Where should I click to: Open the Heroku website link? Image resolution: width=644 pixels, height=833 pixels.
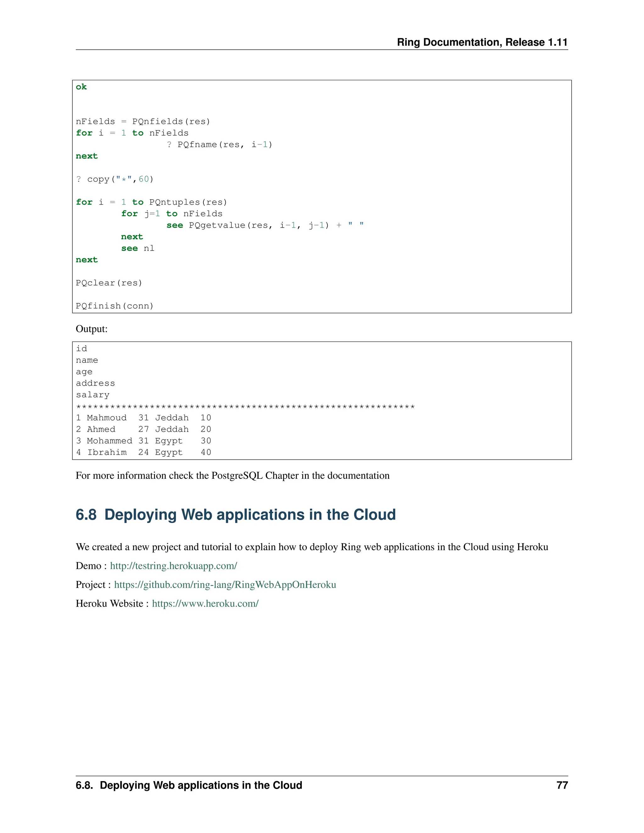(205, 604)
